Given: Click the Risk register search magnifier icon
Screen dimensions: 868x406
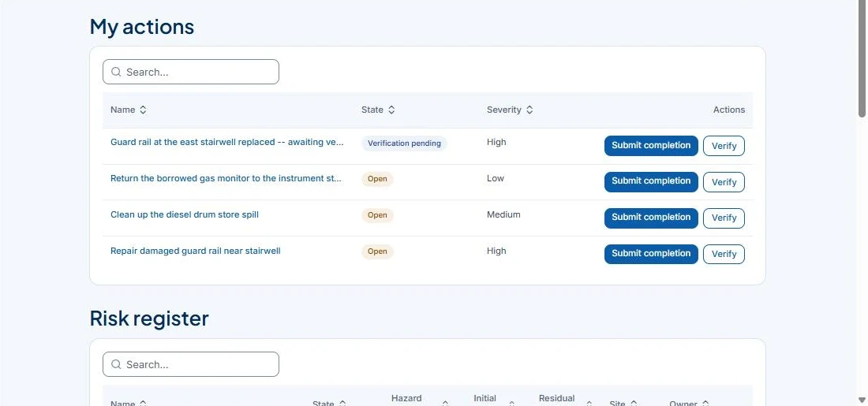Looking at the screenshot, I should (x=116, y=364).
